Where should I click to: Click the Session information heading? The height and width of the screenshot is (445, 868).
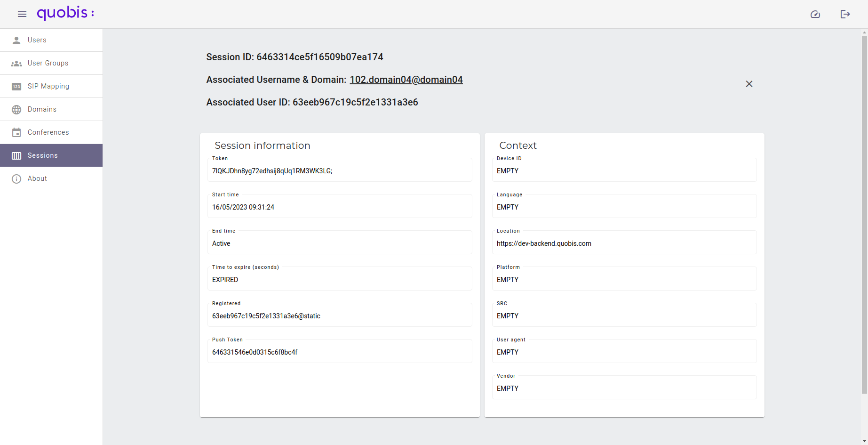point(263,146)
